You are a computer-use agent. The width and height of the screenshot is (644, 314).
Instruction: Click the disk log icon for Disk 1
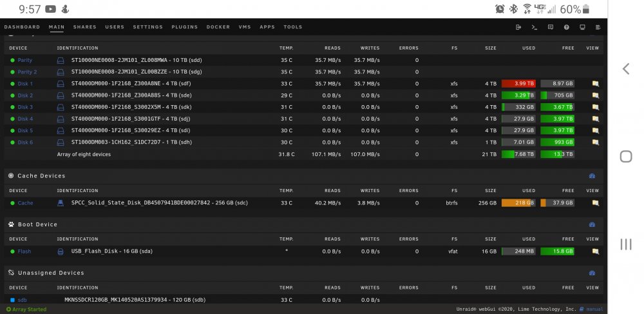pos(61,84)
